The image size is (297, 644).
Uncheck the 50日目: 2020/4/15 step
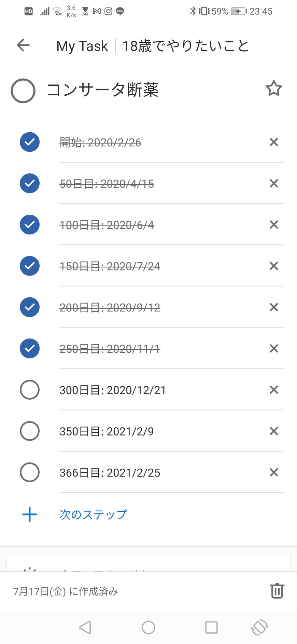pyautogui.click(x=30, y=183)
